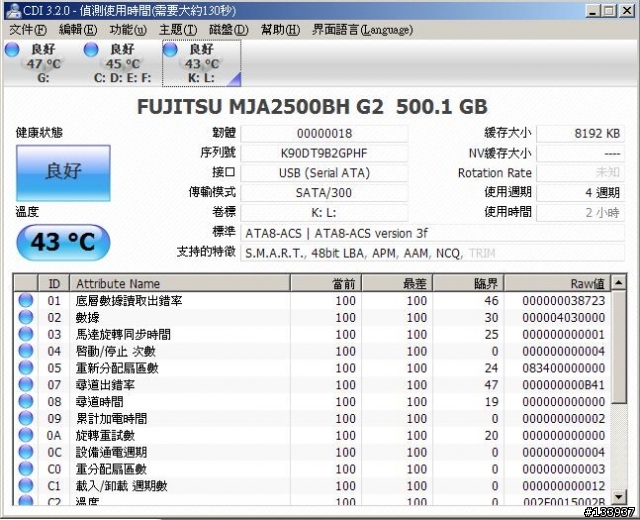Click status orb of attribute 02 row
Viewport: 640px width, 520px height.
[26, 317]
